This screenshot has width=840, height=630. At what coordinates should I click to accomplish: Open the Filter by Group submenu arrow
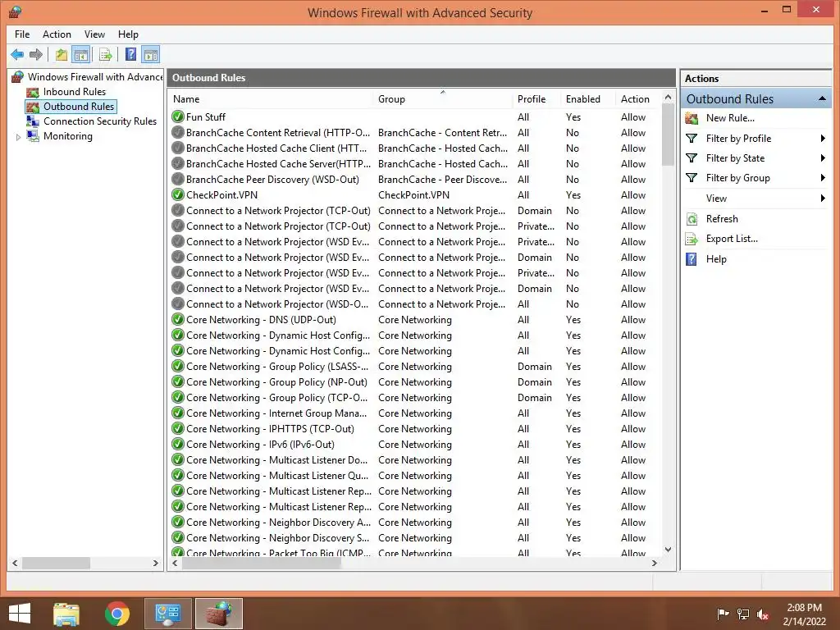(823, 178)
